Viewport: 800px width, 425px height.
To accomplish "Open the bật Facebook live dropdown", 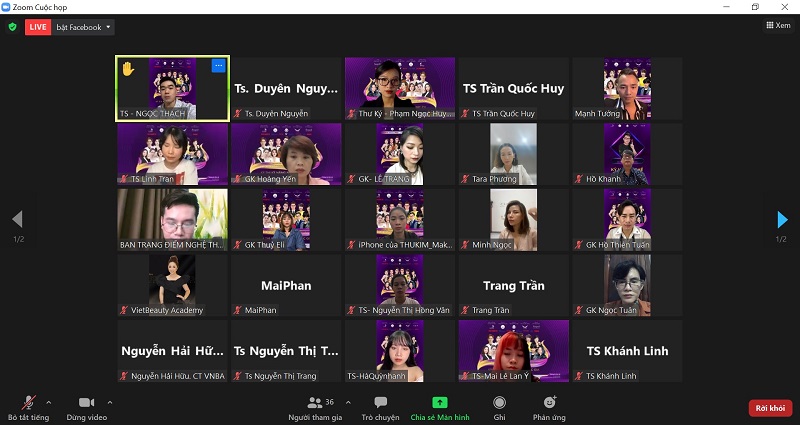I will pos(84,27).
